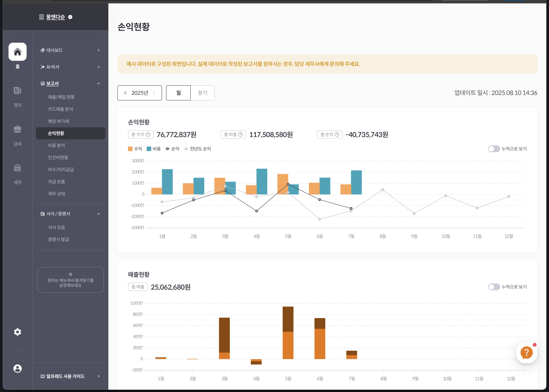Open the 세무 tax bank icon
Image resolution: width=549 pixels, height=392 pixels.
point(17,167)
